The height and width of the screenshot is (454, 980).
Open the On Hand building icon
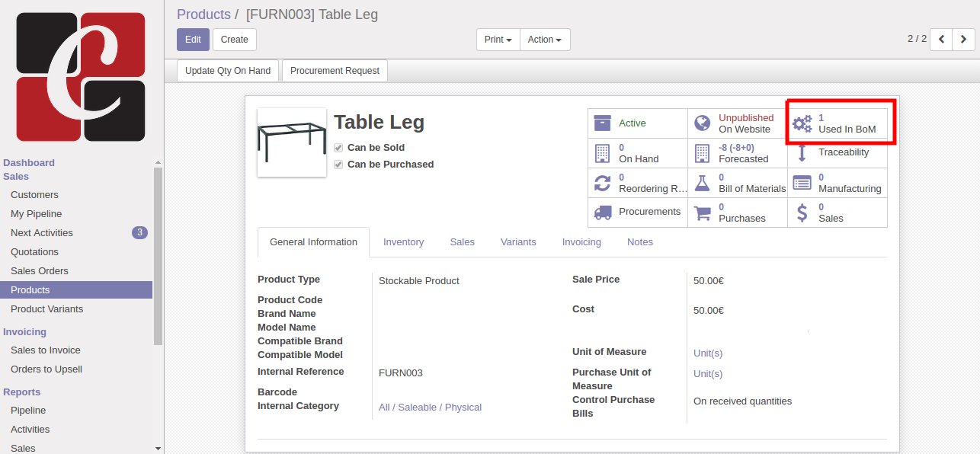(x=603, y=153)
